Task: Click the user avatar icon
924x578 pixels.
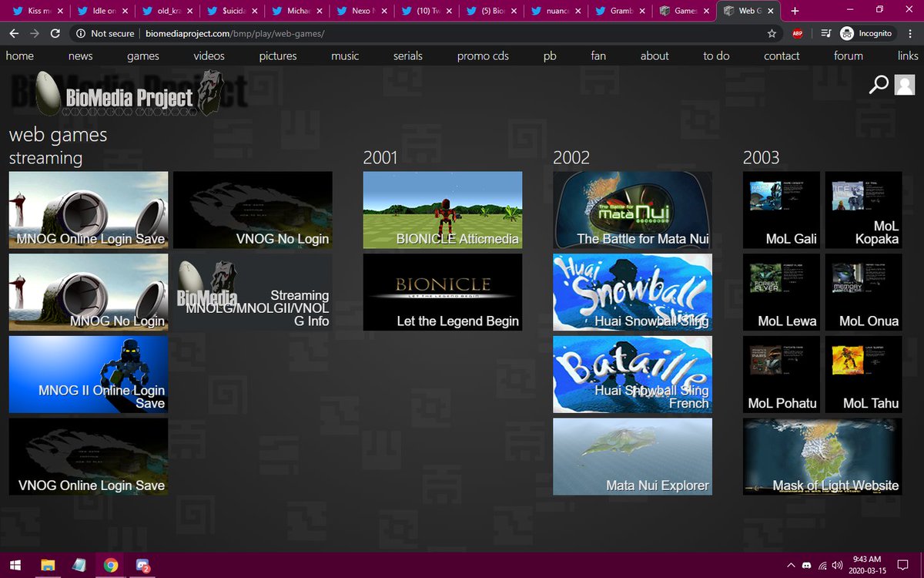Action: tap(905, 85)
